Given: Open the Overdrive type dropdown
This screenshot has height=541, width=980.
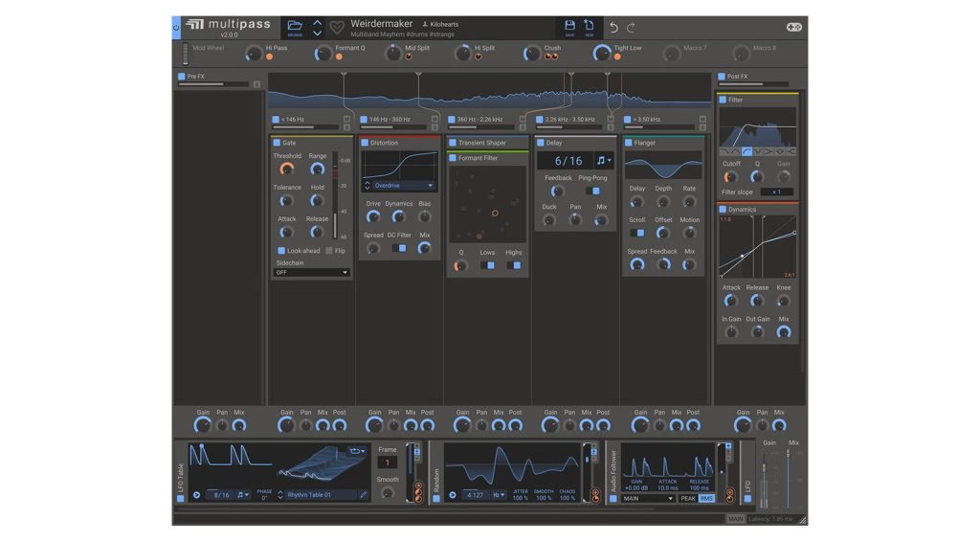Looking at the screenshot, I should 403,186.
